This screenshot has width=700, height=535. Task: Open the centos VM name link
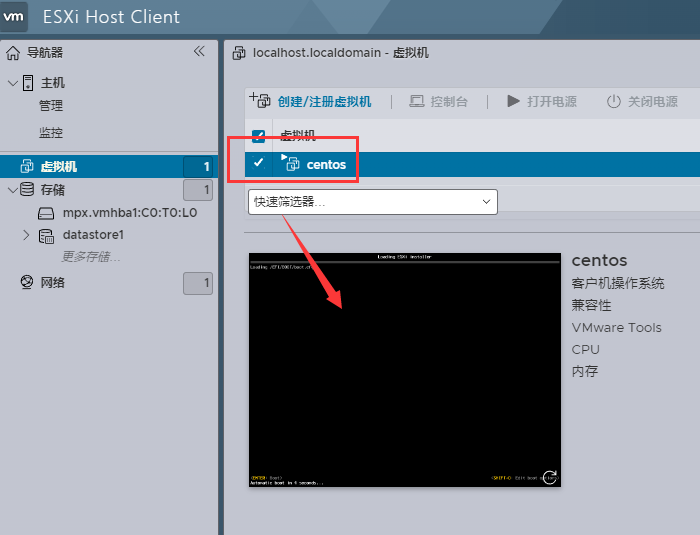pos(326,164)
